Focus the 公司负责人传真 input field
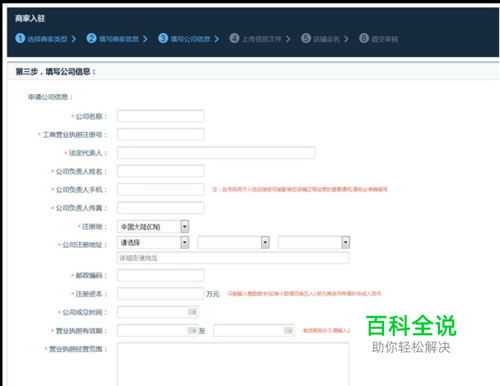The height and width of the screenshot is (386, 500). [160, 208]
